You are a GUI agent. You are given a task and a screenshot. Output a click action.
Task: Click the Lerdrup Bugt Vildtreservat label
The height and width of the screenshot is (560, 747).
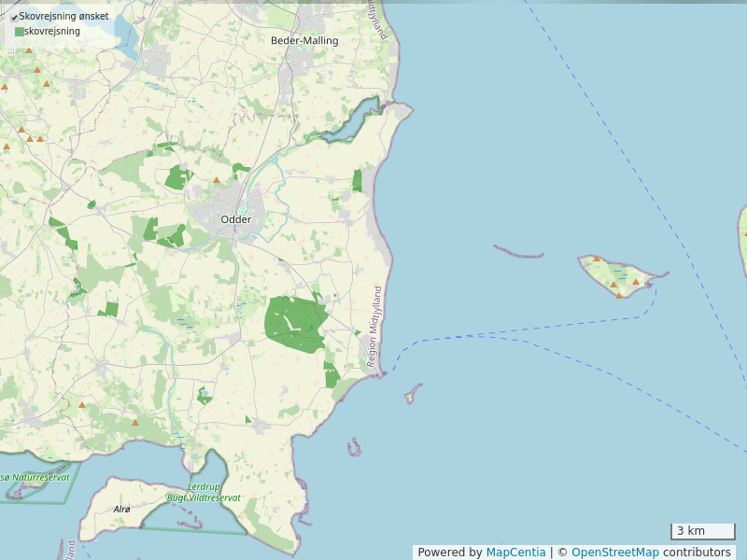point(204,493)
